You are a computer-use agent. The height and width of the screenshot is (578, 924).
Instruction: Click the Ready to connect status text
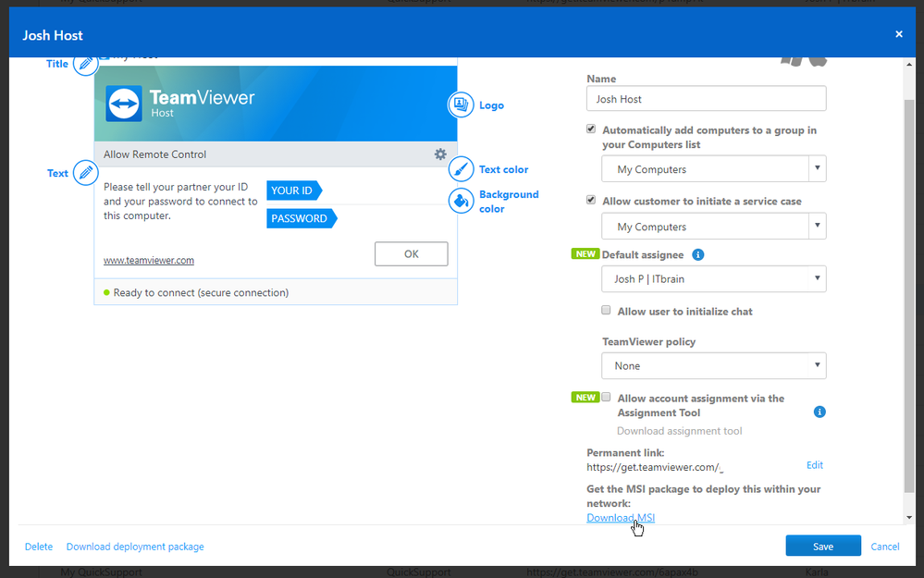point(201,293)
